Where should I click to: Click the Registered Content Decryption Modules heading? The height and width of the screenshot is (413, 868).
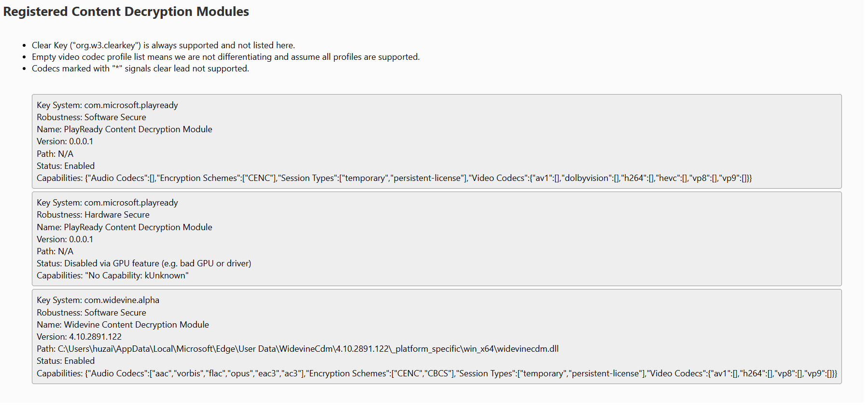coord(126,12)
